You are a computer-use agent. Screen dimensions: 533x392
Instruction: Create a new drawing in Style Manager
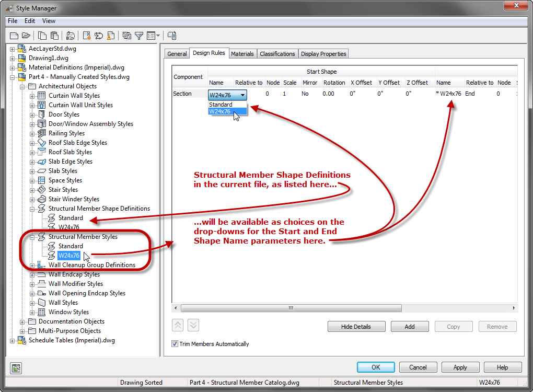click(x=14, y=36)
